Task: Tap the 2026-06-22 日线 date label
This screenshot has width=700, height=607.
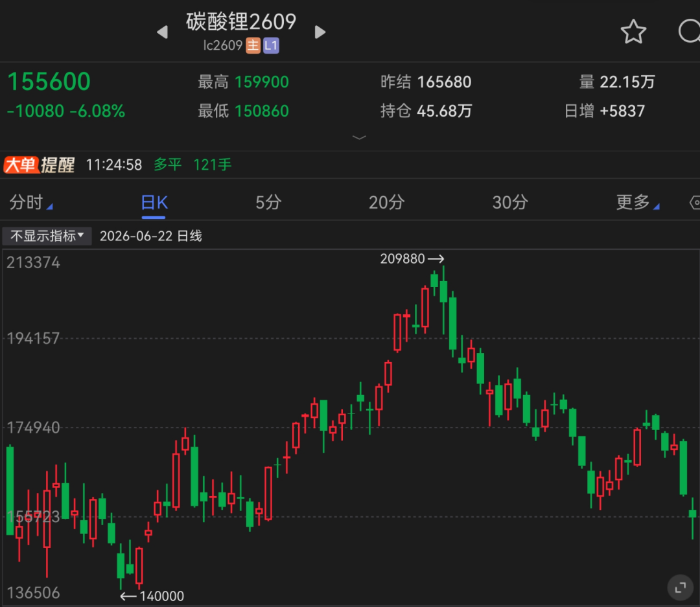Action: pos(151,236)
